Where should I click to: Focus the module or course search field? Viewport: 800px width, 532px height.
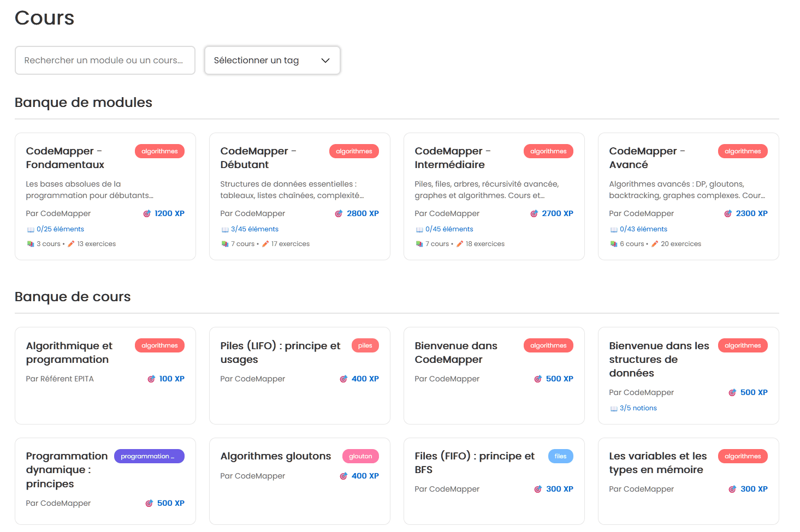click(x=105, y=60)
